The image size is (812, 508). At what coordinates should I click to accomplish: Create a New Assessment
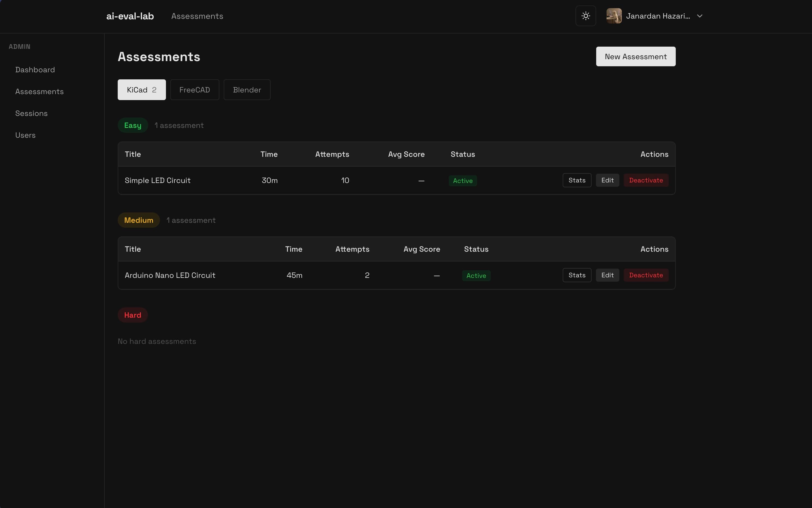(635, 56)
